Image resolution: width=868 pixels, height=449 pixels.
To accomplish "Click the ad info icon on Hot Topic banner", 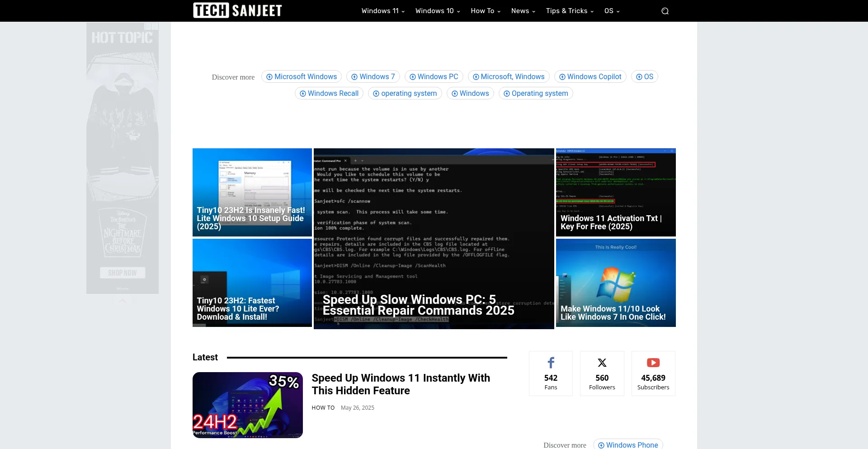I will pos(148,27).
